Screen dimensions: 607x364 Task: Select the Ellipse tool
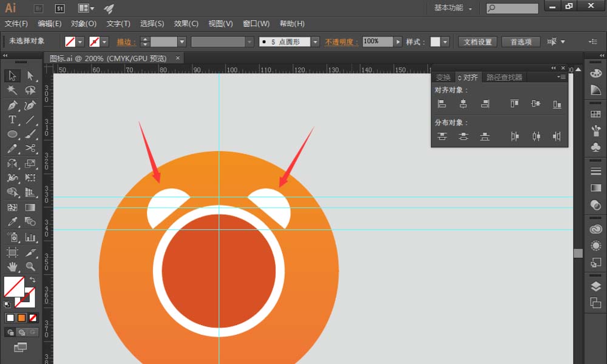click(12, 134)
